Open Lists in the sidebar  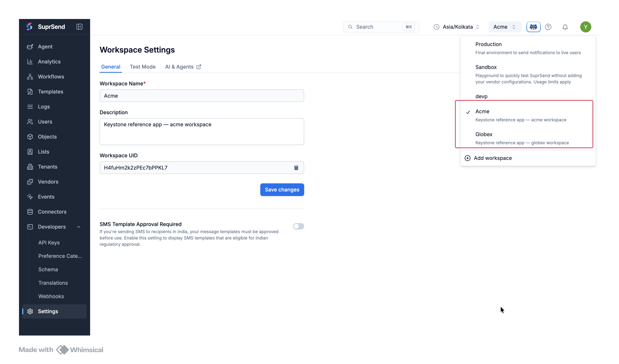pos(54,152)
